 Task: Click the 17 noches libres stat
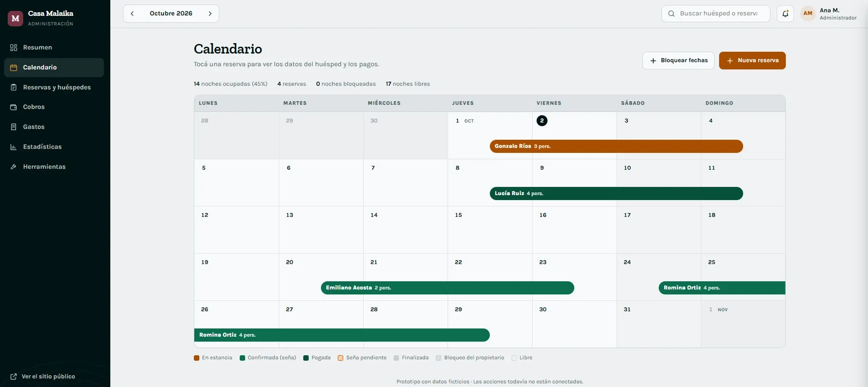(x=408, y=84)
